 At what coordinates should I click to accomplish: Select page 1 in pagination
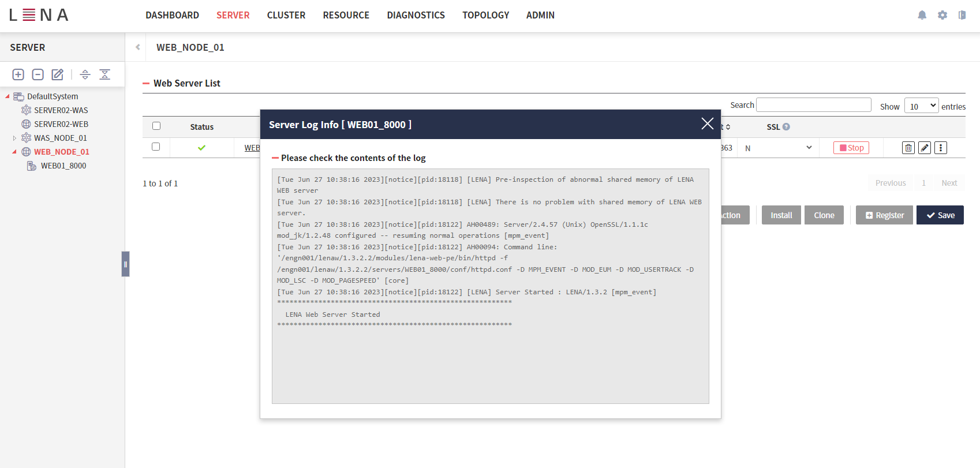(924, 183)
